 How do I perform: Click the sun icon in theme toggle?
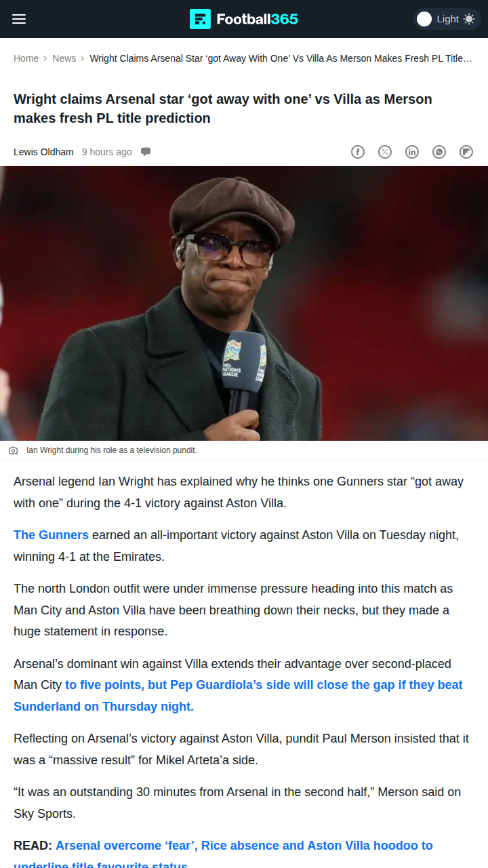pyautogui.click(x=469, y=19)
